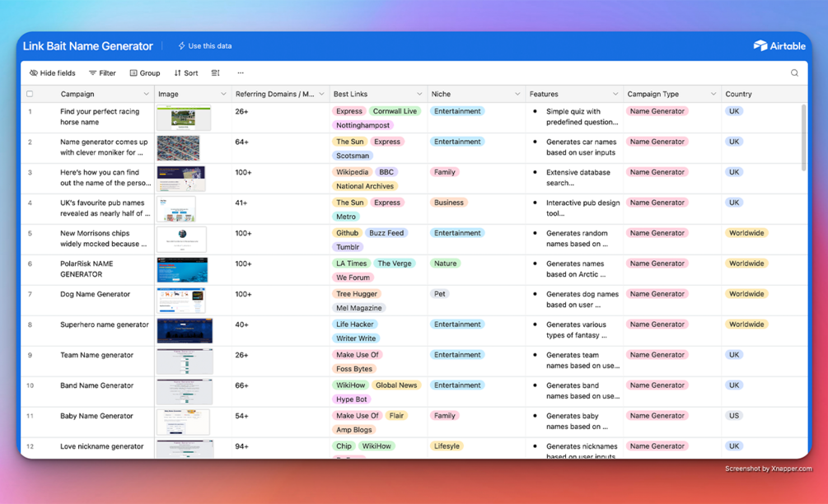This screenshot has height=504, width=828.
Task: Click the Country column header
Action: 764,94
